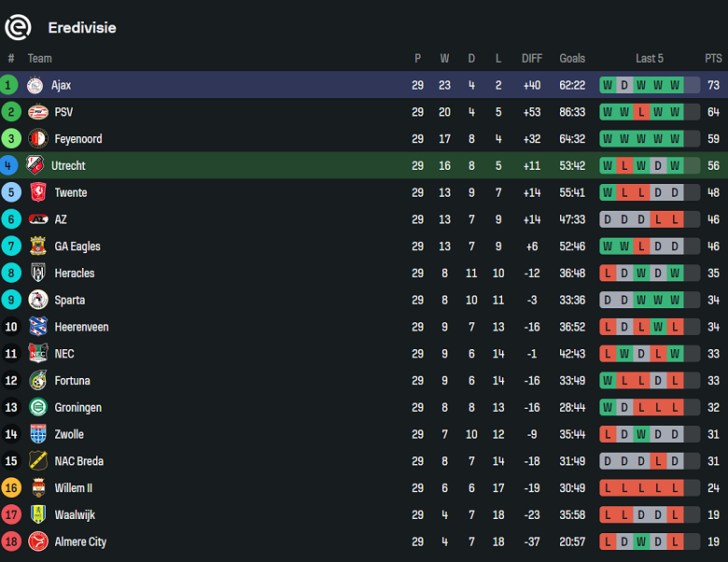Click Ajax's grey D result badge
Screen dimensions: 728x562
pyautogui.click(x=624, y=85)
